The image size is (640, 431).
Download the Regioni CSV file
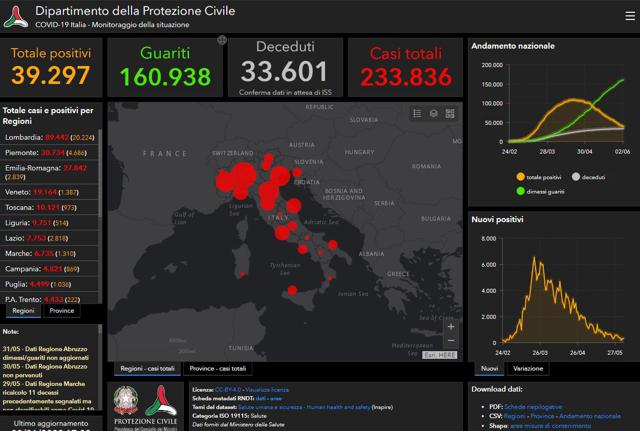coord(515,416)
